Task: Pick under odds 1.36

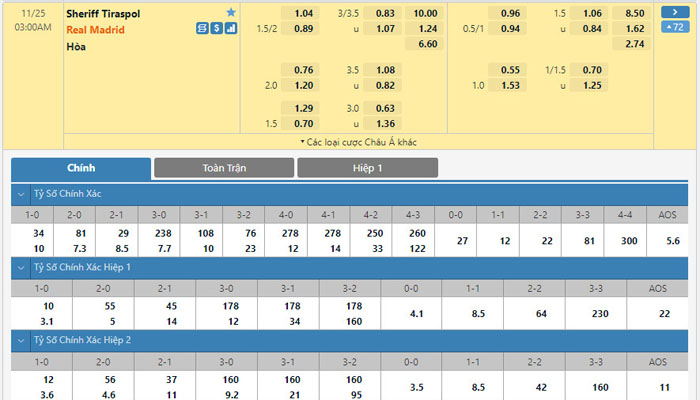Action: tap(382, 124)
